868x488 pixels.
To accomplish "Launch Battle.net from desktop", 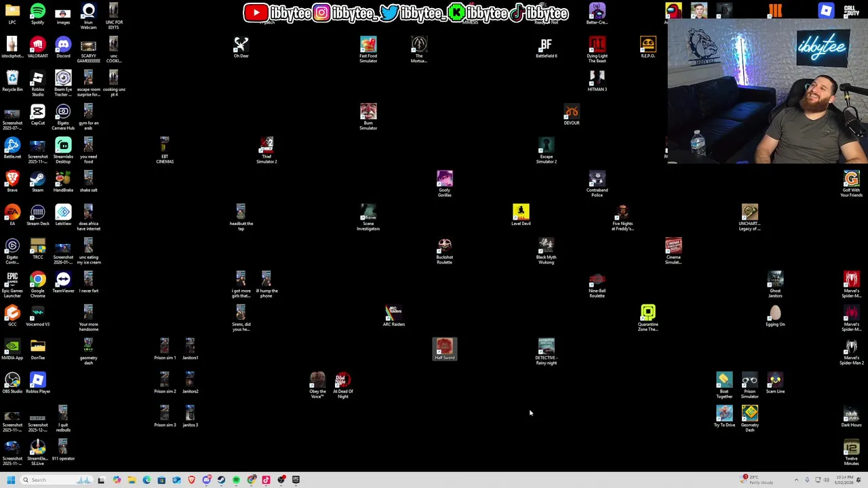I will click(12, 148).
